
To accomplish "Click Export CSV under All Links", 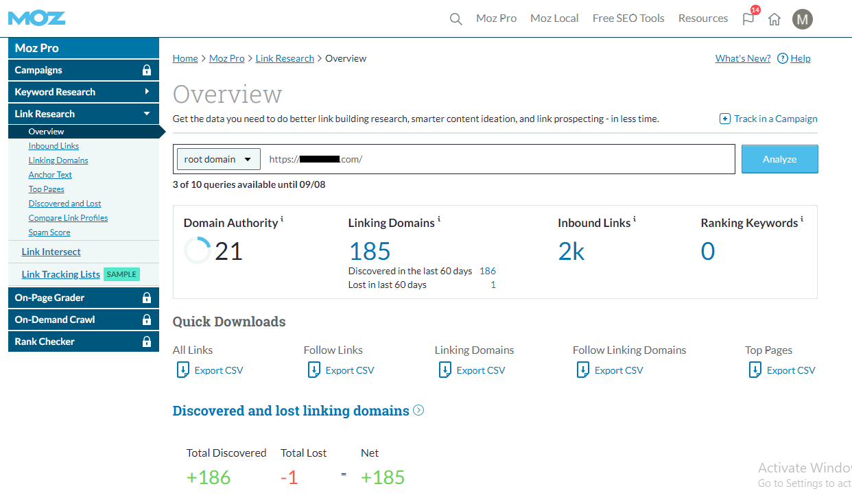I will click(x=219, y=370).
